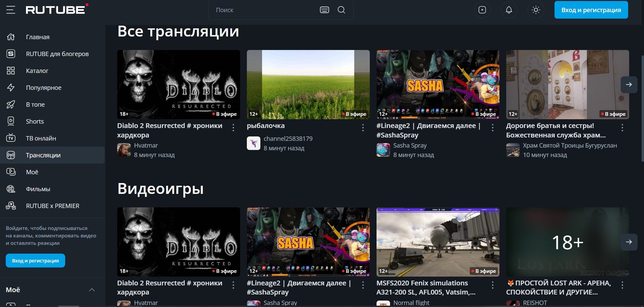This screenshot has height=307, width=644.
Task: Open SASHA thumbnail in Все трансляции
Action: (x=438, y=84)
